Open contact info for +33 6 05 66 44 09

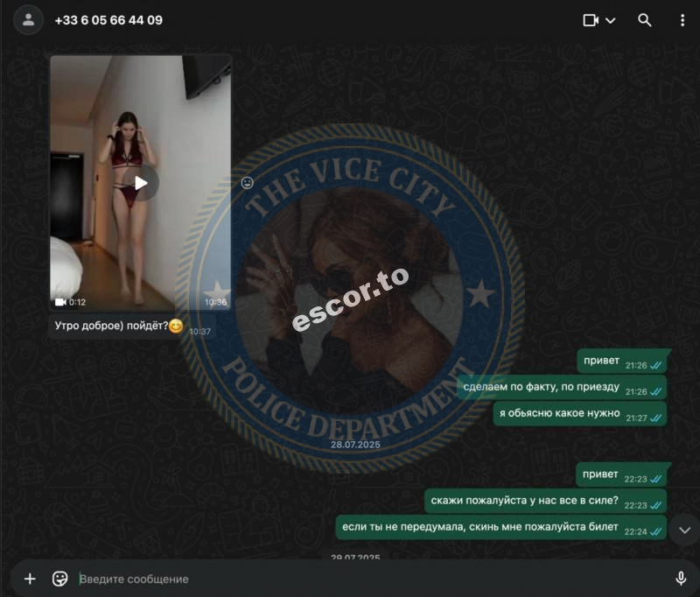(x=108, y=20)
